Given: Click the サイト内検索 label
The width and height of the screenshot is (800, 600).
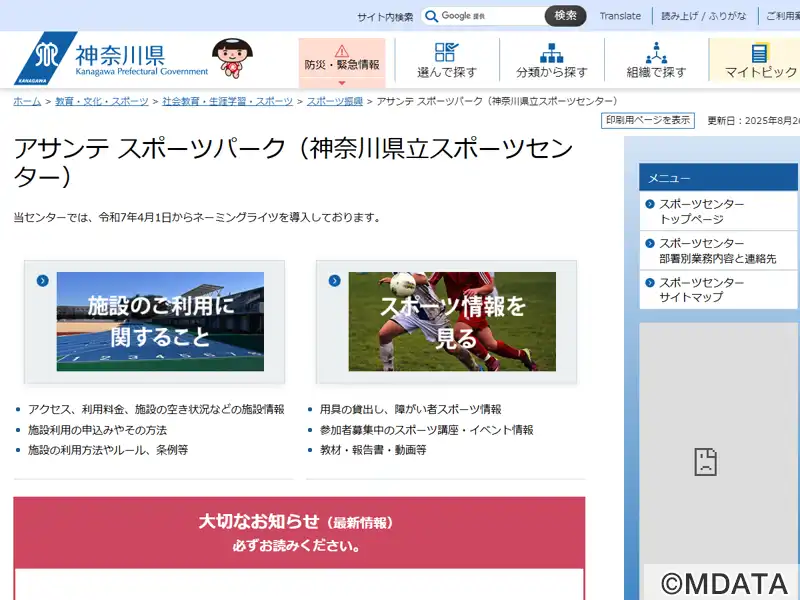Looking at the screenshot, I should coord(385,17).
